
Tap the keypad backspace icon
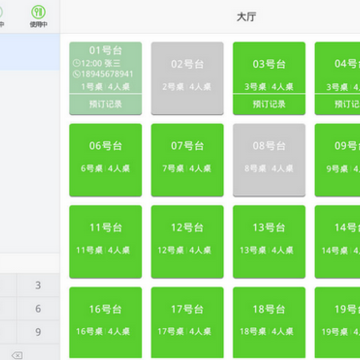(17, 355)
